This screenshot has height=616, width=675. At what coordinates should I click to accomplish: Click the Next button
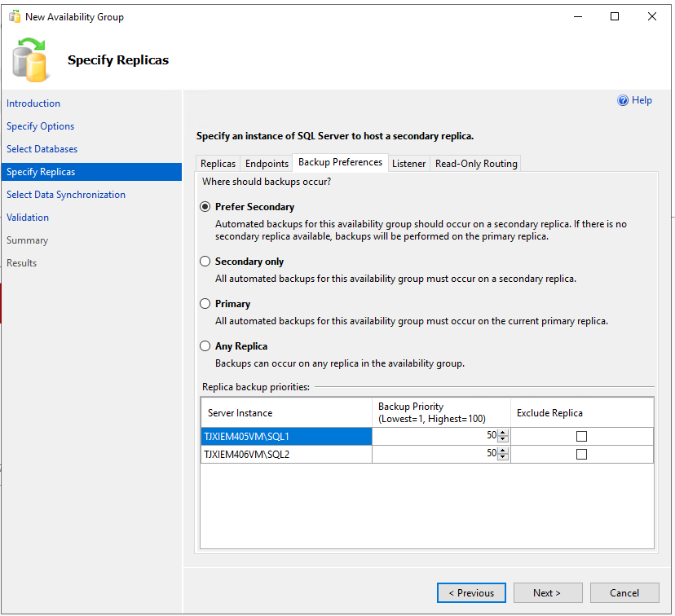point(547,593)
